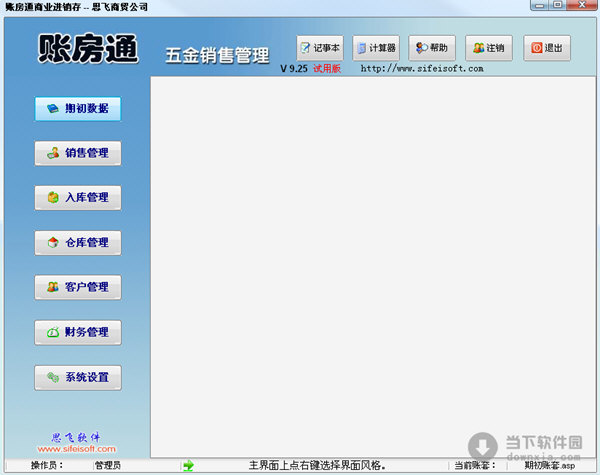Viewport: 600px width, 475px height.
Task: Click 退出 to exit the program
Action: (547, 48)
